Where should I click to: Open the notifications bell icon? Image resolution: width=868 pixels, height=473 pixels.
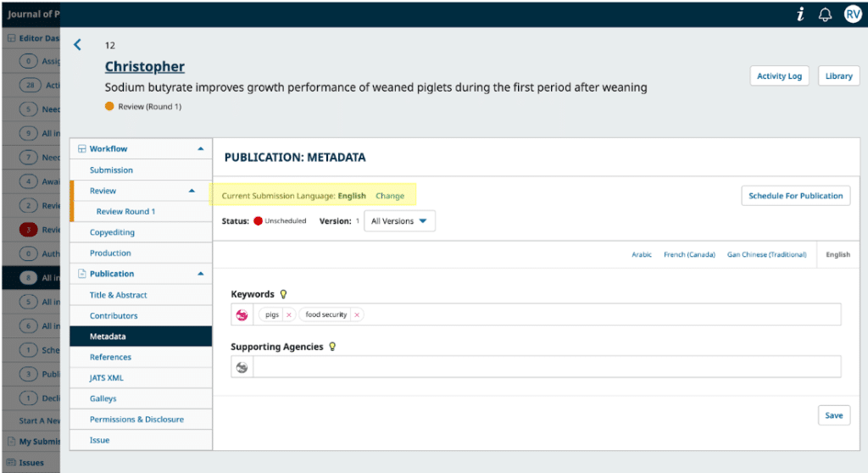pos(825,14)
